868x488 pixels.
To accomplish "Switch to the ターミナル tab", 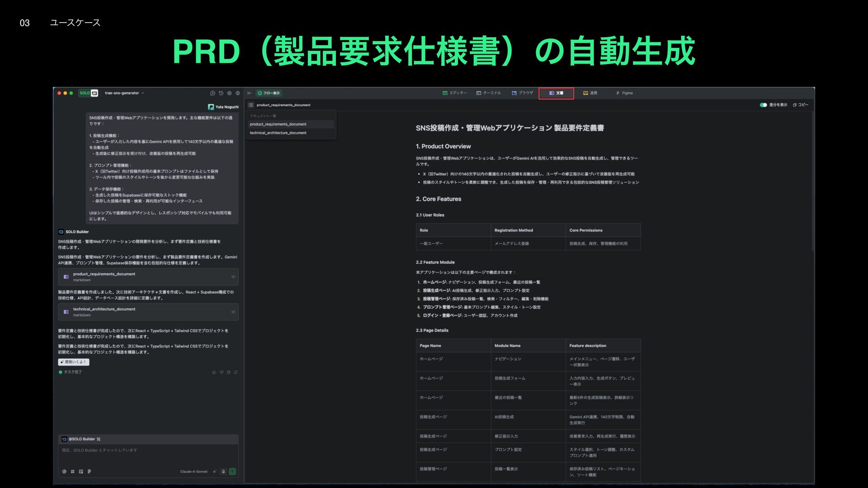I will [x=488, y=93].
